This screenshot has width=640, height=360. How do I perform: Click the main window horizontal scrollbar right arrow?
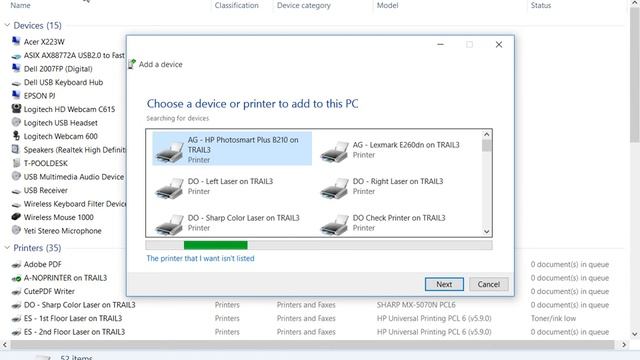click(x=624, y=345)
